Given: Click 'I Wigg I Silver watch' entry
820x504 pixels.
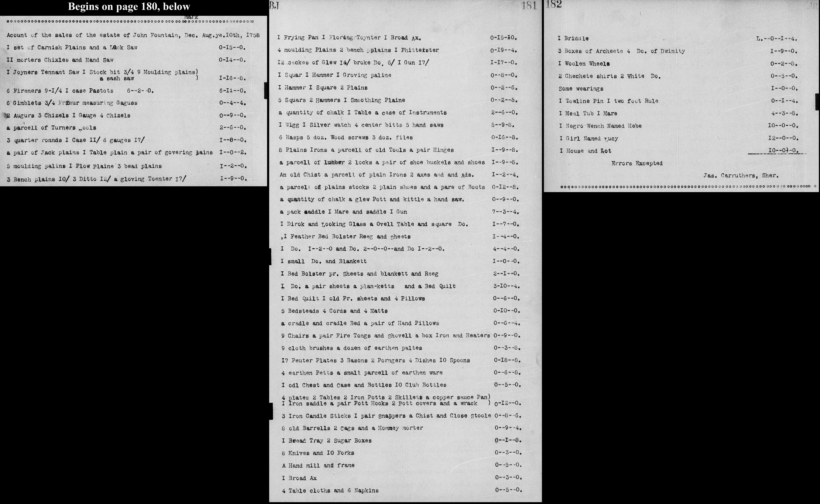Looking at the screenshot, I should (x=361, y=125).
